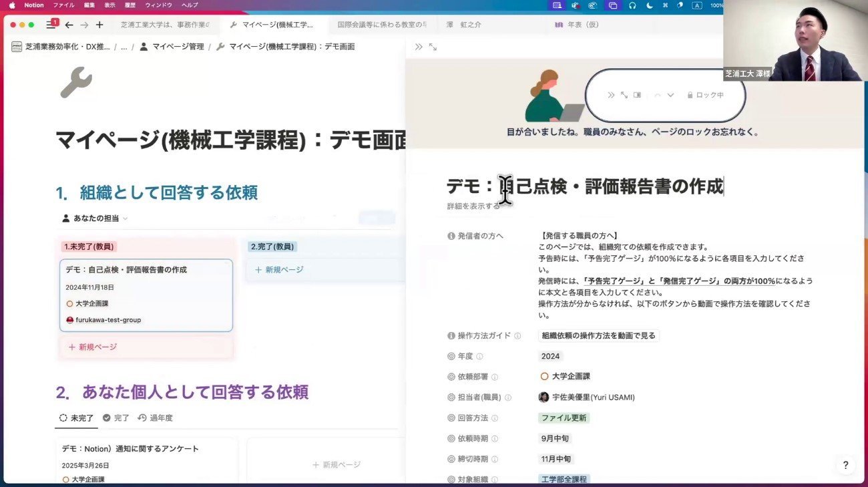Select the 未完了 view tab

(x=77, y=418)
